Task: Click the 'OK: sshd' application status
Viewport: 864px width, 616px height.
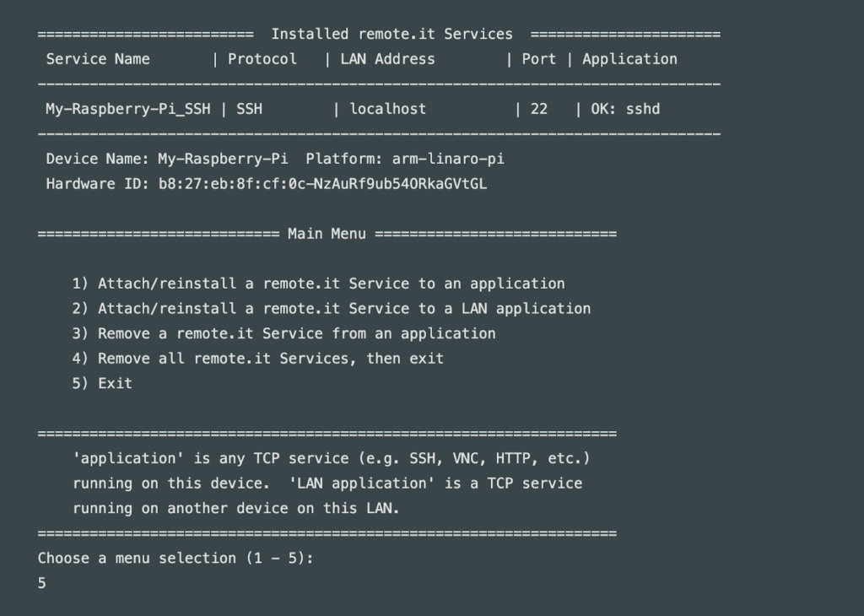Action: (x=625, y=109)
